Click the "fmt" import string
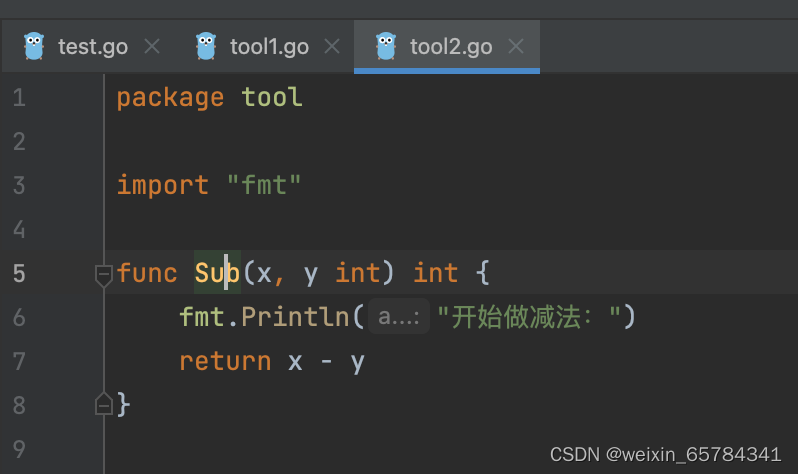 264,185
